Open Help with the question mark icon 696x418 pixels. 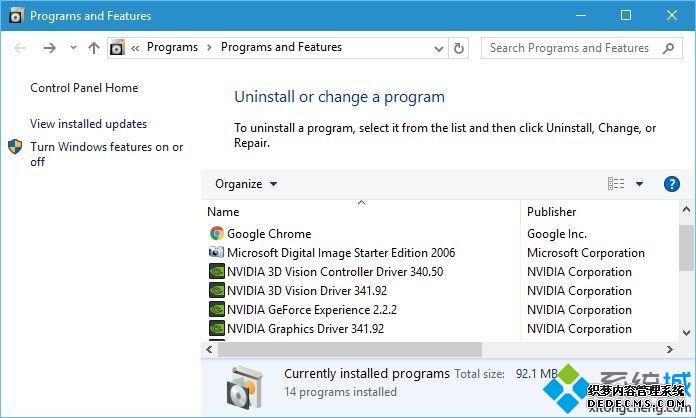672,183
